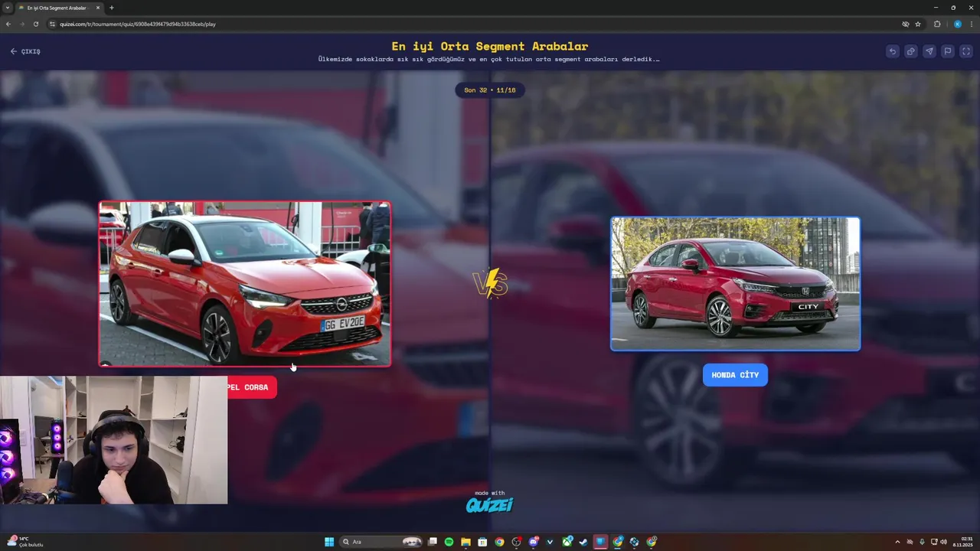
Task: Show hidden system tray icons
Action: click(x=897, y=542)
